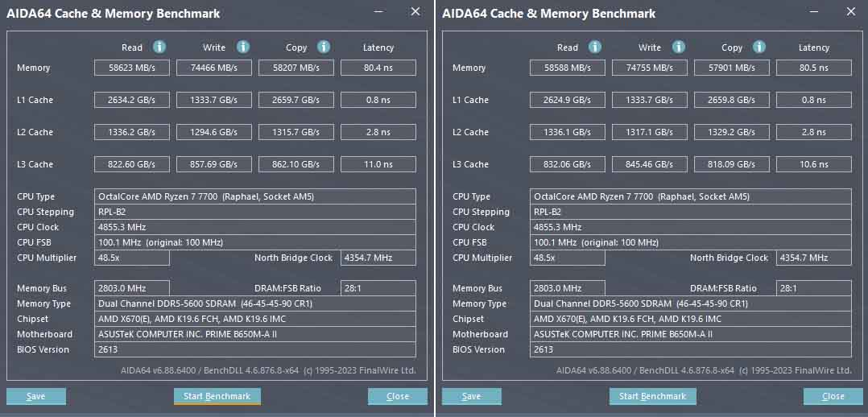
Task: Select L3 copy value 818.09 GB/s
Action: [732, 164]
